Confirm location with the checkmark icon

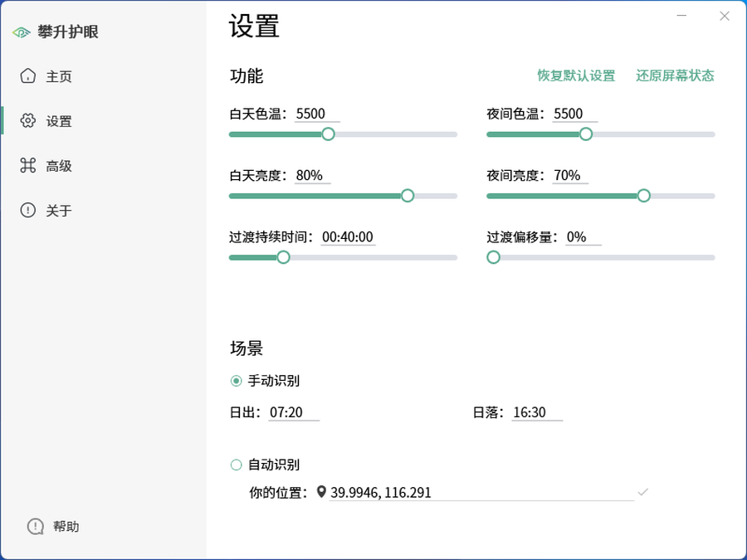click(642, 492)
